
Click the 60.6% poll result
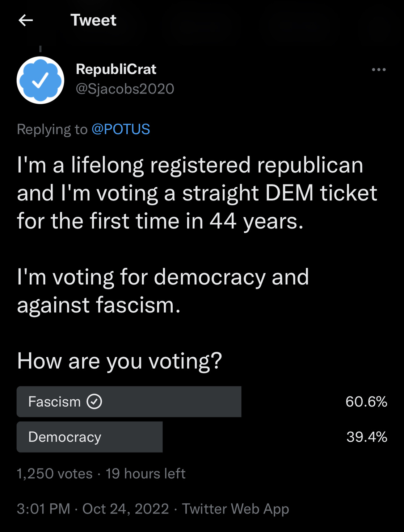pos(366,402)
